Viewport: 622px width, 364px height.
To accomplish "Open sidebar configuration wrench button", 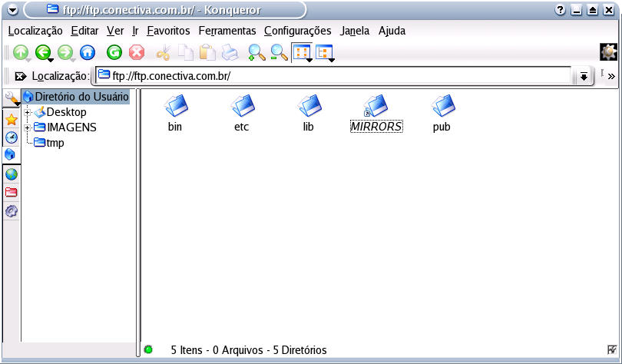I will 12,98.
